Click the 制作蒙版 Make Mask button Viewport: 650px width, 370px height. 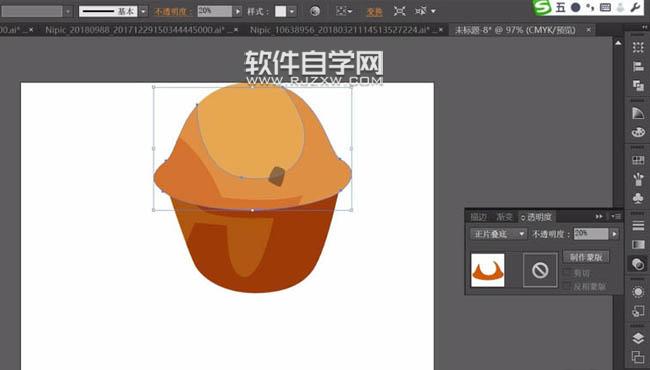coord(585,257)
